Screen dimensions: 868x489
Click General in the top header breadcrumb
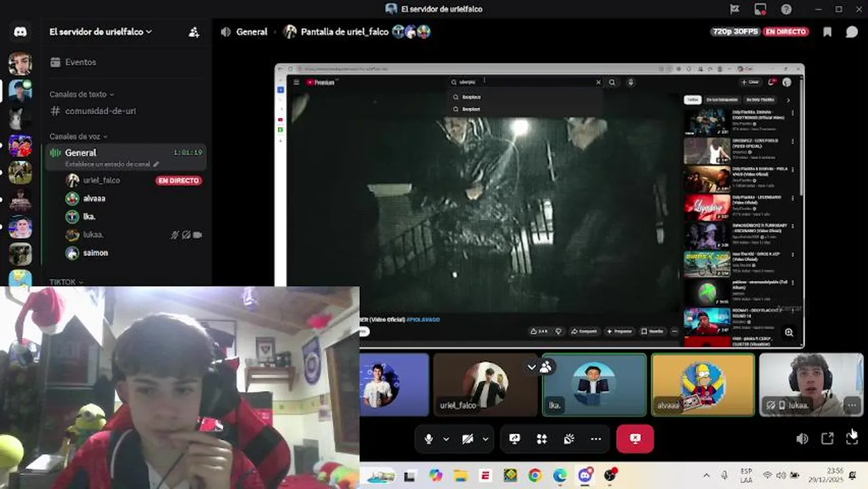(x=251, y=32)
